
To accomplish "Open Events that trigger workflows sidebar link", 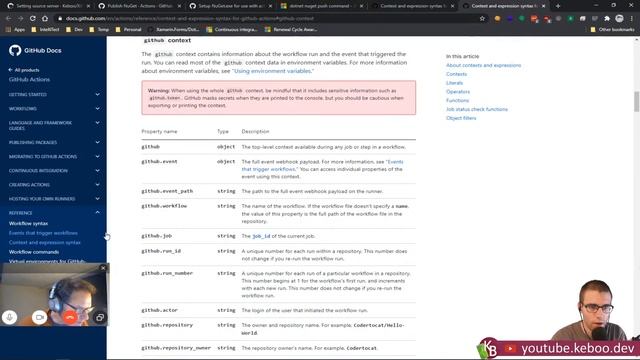I will (x=43, y=233).
